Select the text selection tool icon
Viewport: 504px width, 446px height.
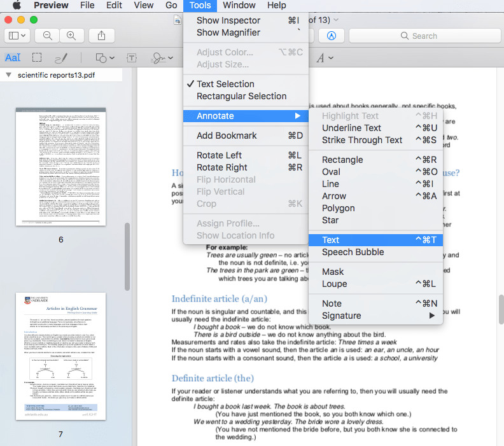point(13,57)
